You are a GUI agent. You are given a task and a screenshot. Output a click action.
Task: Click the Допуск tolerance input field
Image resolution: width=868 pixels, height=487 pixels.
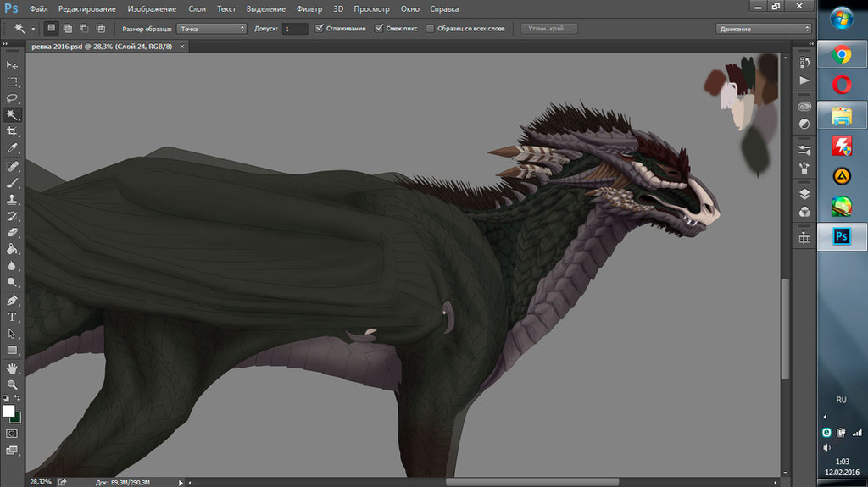pos(294,29)
